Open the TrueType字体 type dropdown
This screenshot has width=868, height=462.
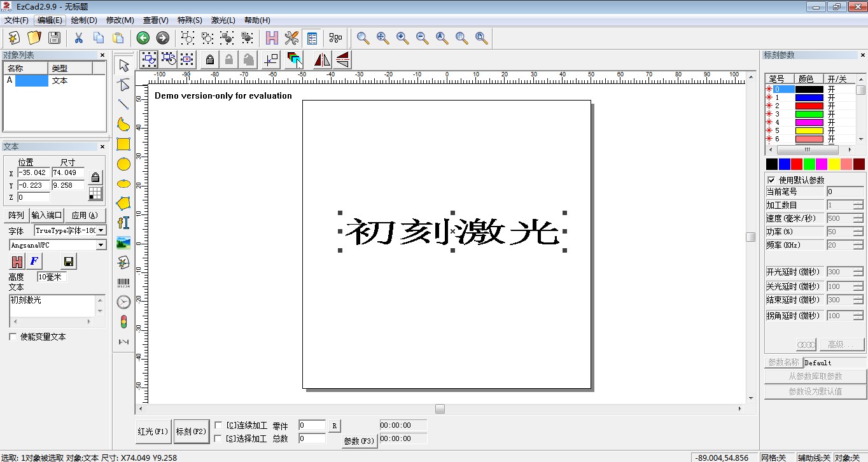coord(101,230)
